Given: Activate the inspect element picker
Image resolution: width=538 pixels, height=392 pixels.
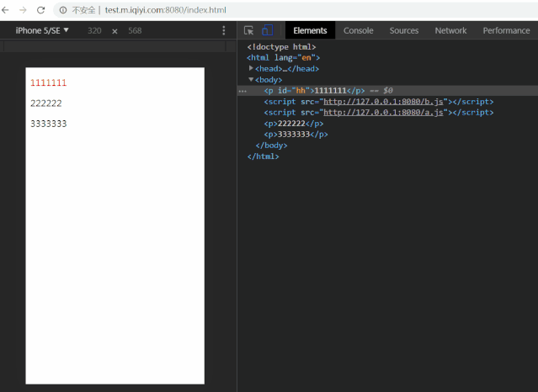Looking at the screenshot, I should click(x=248, y=30).
